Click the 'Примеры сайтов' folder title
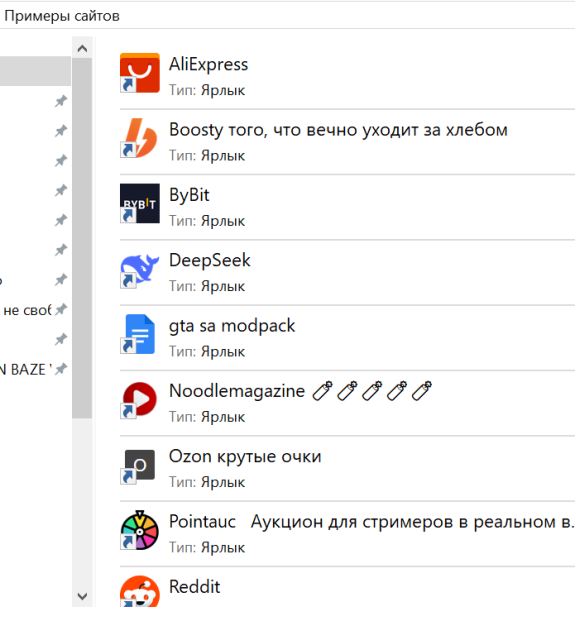The image size is (575, 621). point(62,16)
